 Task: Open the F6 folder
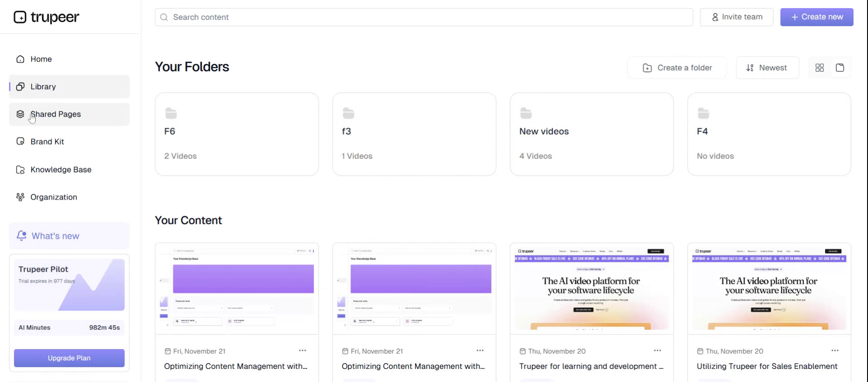coord(237,134)
